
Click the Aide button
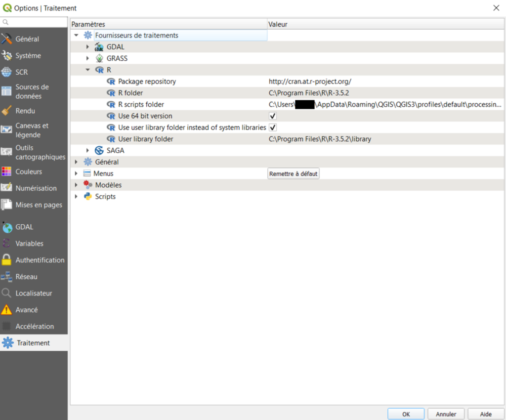coord(486,414)
